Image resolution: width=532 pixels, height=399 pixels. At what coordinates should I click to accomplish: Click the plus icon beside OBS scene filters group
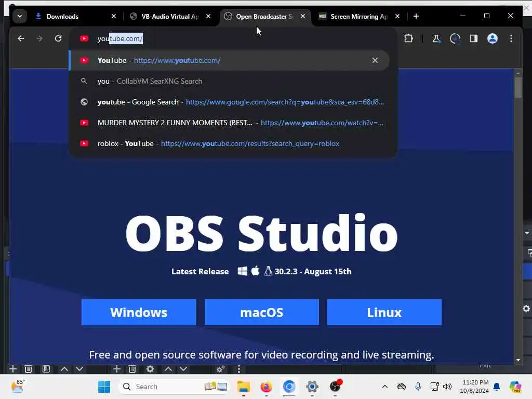(13, 369)
